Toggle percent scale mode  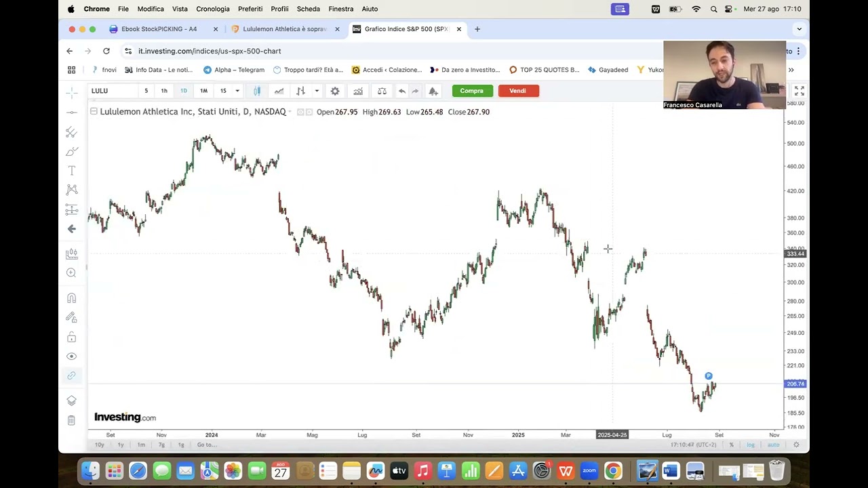pos(731,445)
